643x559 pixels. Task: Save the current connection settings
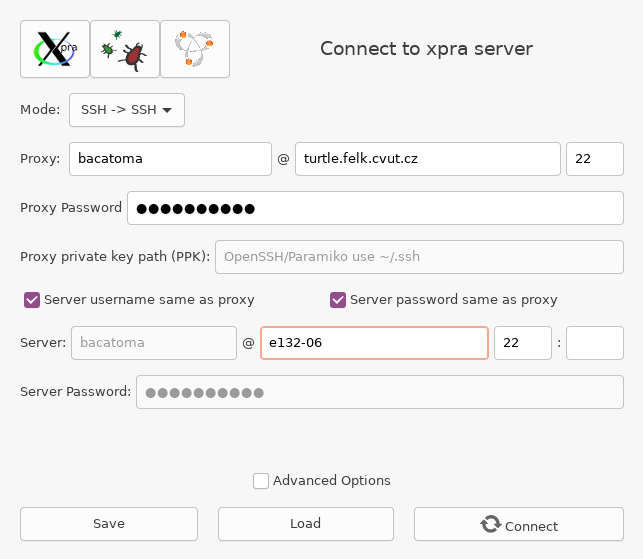[109, 523]
